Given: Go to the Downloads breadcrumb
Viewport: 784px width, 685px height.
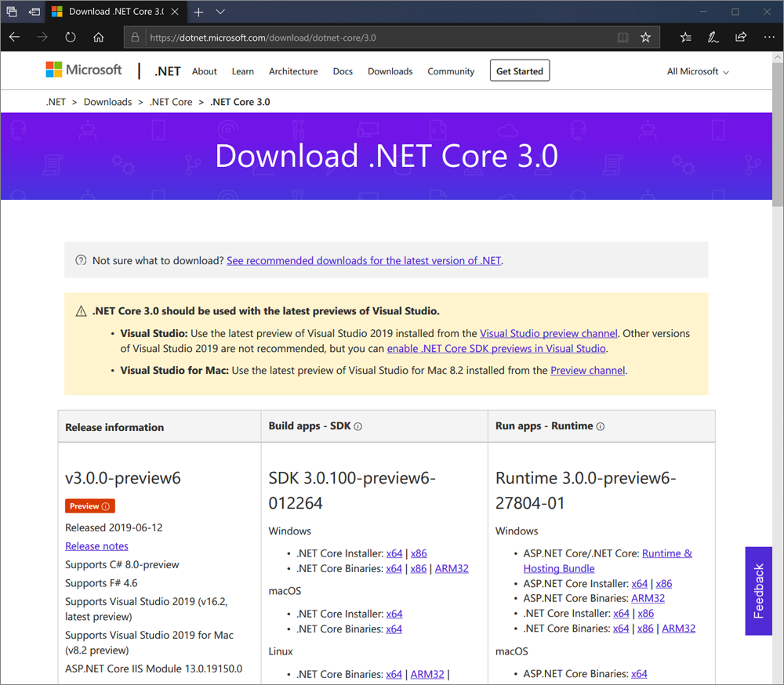Looking at the screenshot, I should (x=108, y=102).
